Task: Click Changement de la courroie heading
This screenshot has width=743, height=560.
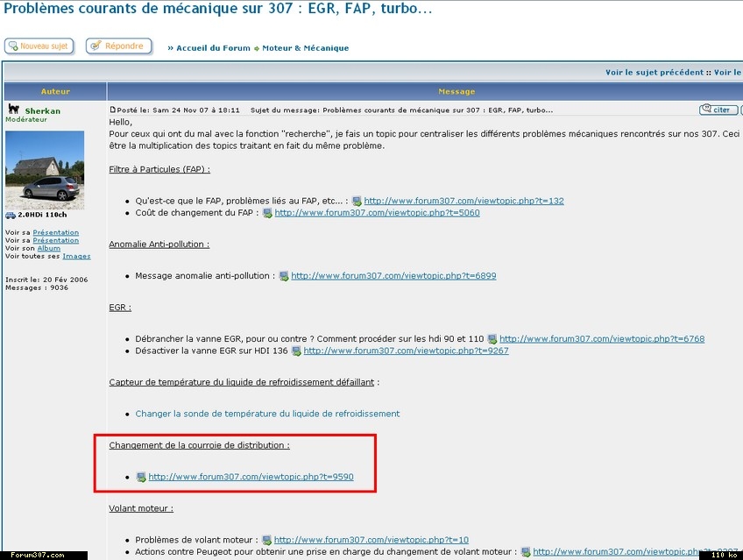Action: pos(199,445)
